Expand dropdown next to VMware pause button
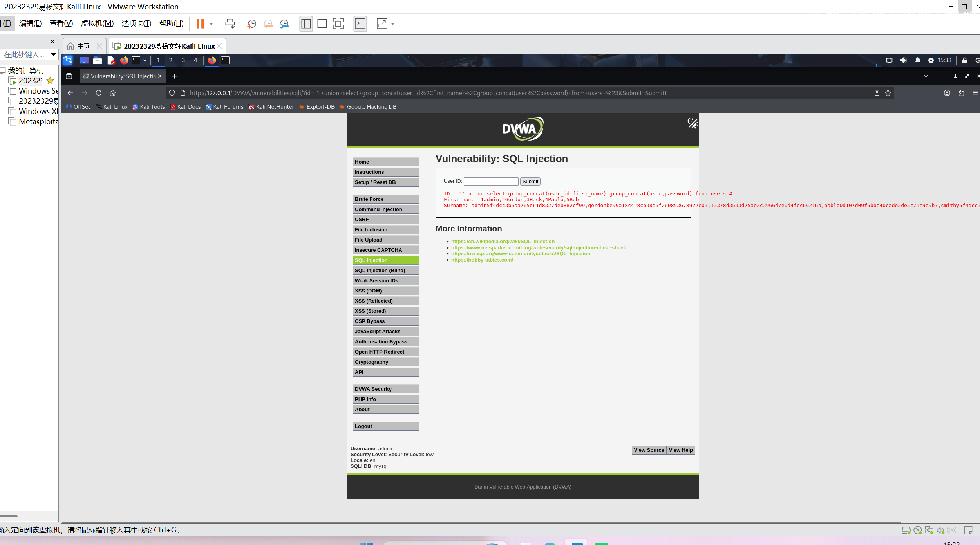Image resolution: width=980 pixels, height=545 pixels. (211, 24)
